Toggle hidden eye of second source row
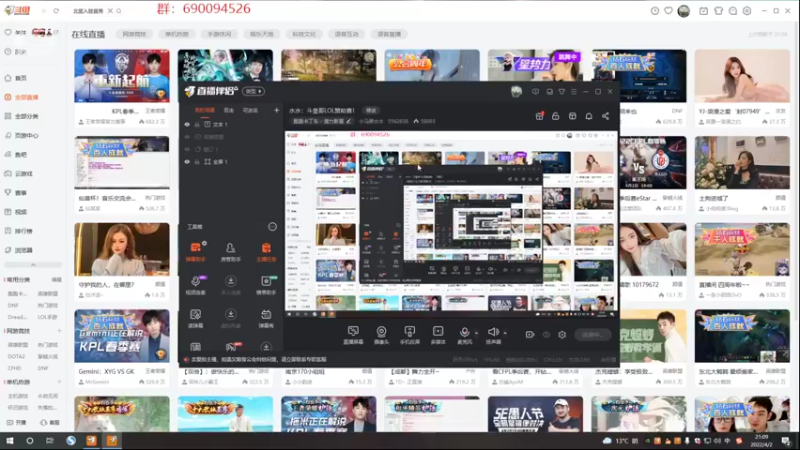Viewport: 800px width, 450px height. click(x=187, y=137)
